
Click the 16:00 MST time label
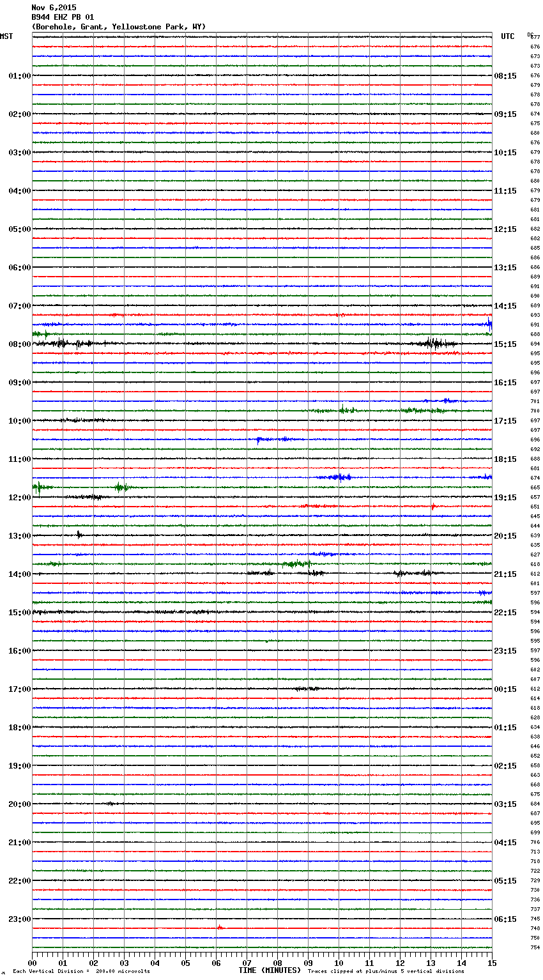tap(20, 651)
